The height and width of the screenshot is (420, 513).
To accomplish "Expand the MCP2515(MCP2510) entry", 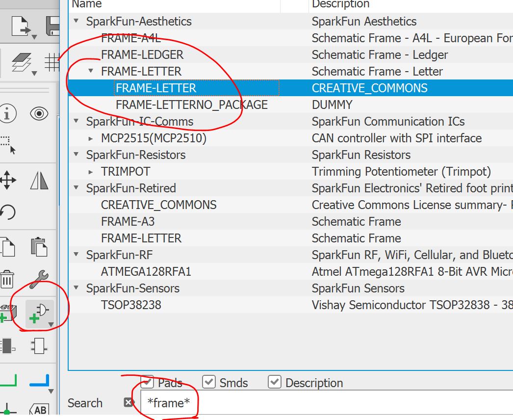I will [x=91, y=138].
